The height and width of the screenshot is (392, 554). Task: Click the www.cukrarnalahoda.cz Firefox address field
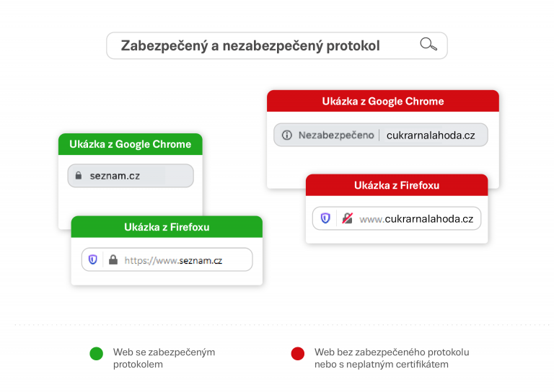tap(397, 218)
